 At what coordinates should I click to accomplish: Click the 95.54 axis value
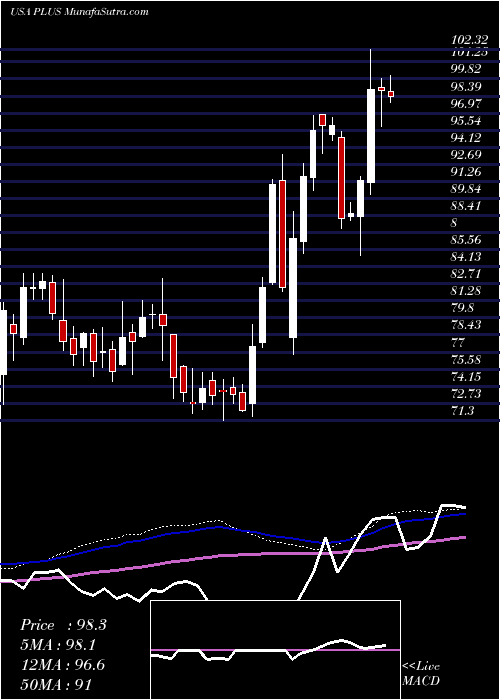click(x=467, y=121)
